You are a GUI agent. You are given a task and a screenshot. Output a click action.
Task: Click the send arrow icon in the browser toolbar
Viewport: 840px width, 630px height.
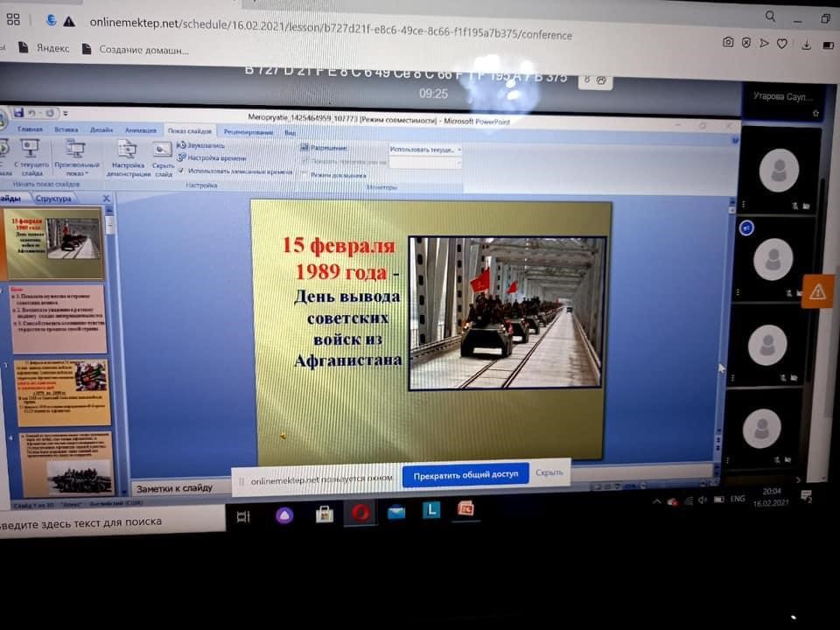point(764,43)
